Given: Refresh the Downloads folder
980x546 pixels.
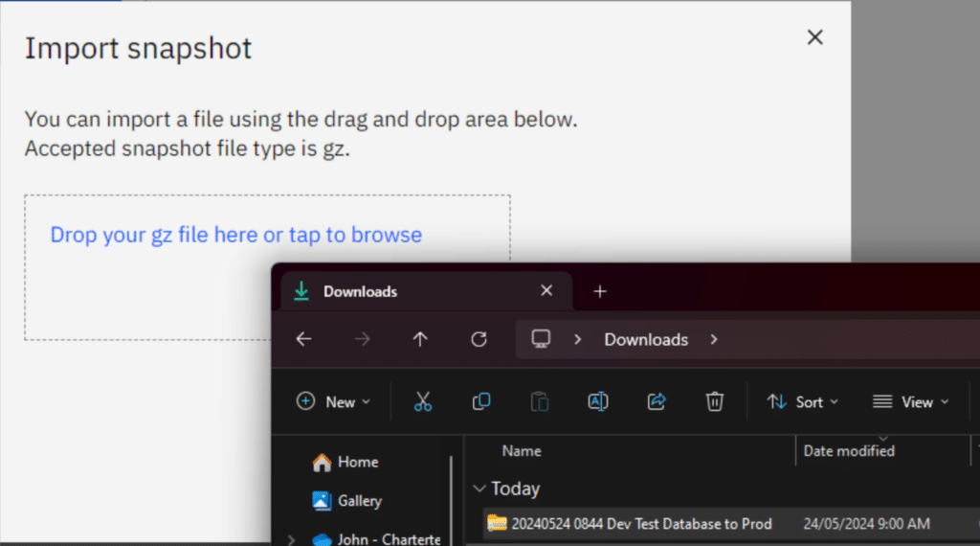Looking at the screenshot, I should 479,339.
